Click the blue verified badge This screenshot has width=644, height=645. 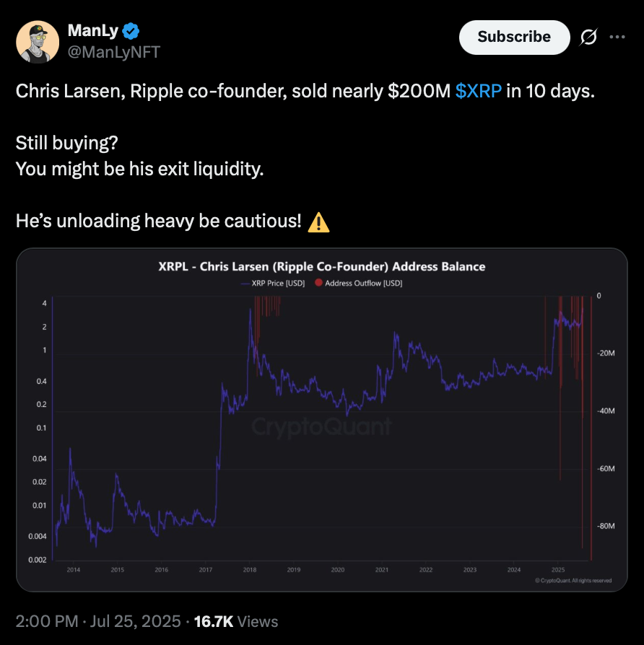point(131,31)
